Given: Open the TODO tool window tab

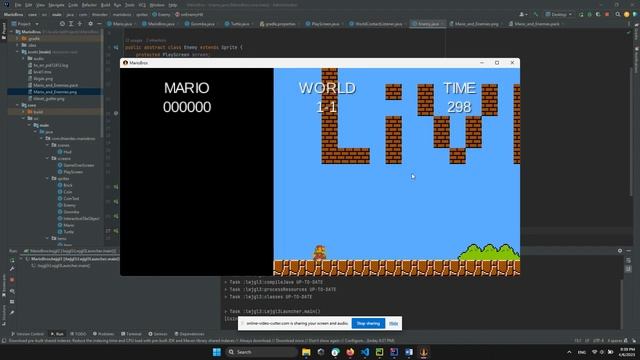Looking at the screenshot, I should (78, 334).
